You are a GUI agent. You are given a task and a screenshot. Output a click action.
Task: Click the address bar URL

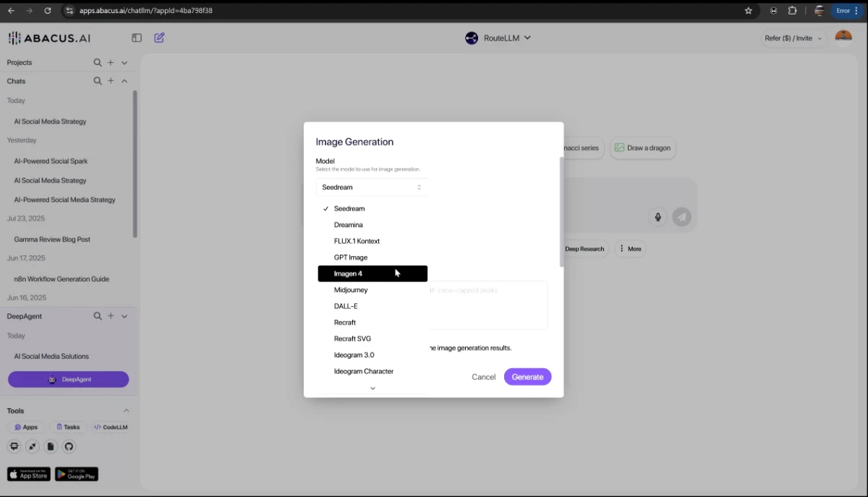click(x=146, y=11)
